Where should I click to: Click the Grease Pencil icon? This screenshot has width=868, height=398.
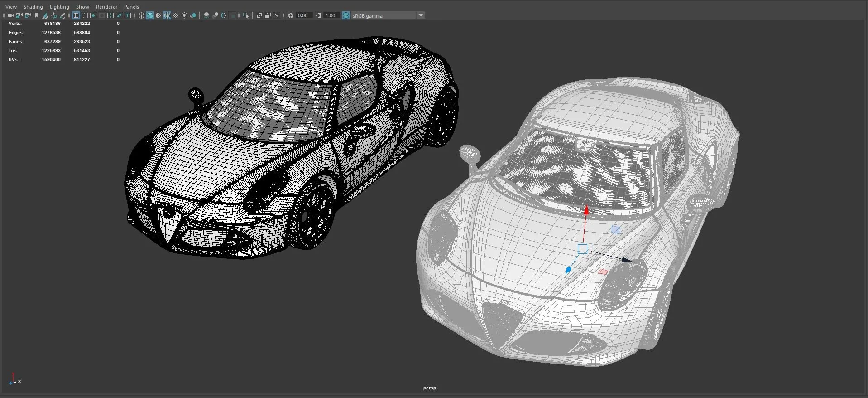point(62,15)
